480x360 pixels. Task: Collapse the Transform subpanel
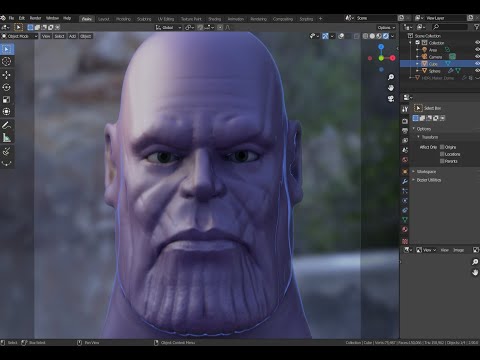click(419, 137)
